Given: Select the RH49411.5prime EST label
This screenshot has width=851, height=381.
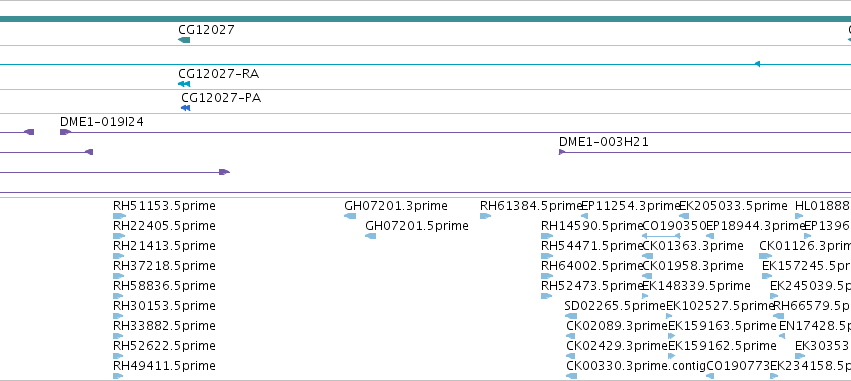Looking at the screenshot, I should click(164, 366).
